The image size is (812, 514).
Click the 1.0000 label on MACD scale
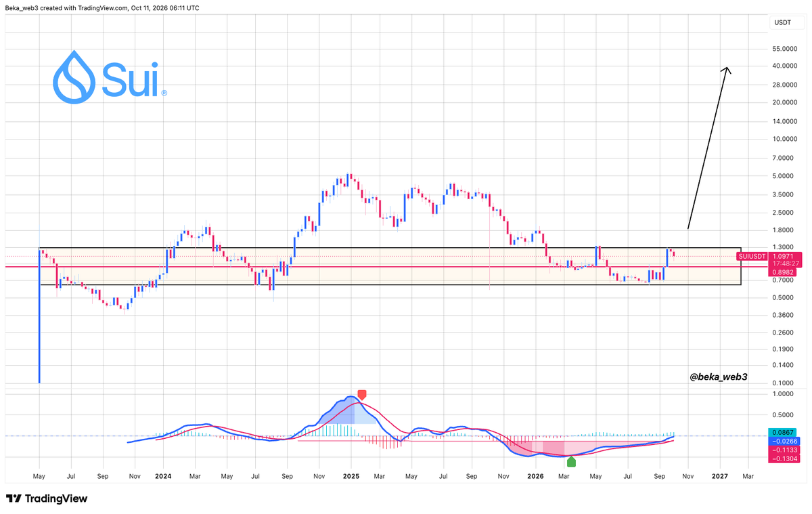coord(783,394)
